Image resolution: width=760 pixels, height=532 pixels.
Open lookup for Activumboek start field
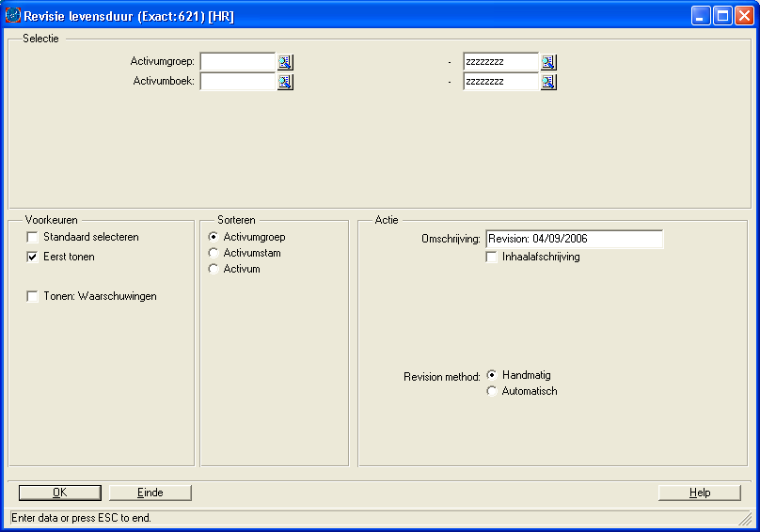pos(285,82)
